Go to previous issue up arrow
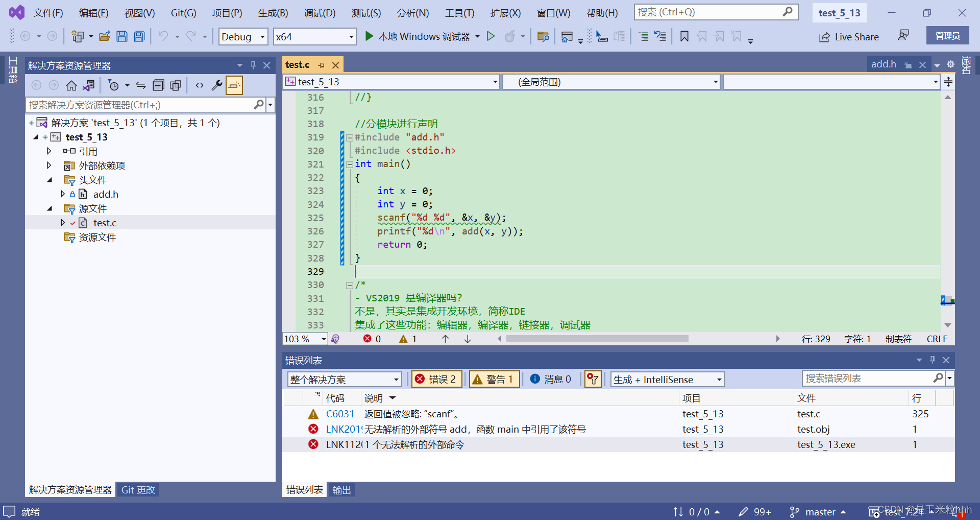 [445, 339]
